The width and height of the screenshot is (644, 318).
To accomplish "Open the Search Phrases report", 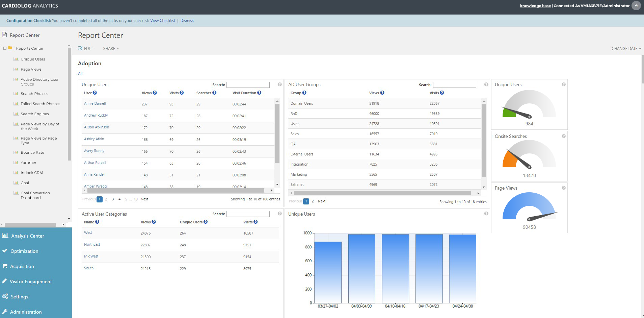I will [34, 94].
